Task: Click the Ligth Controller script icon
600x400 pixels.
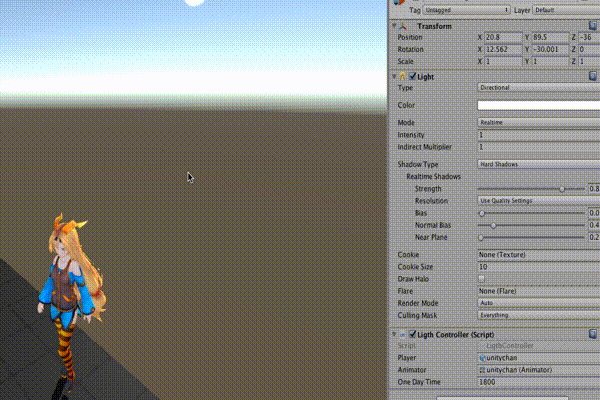Action: coord(403,335)
